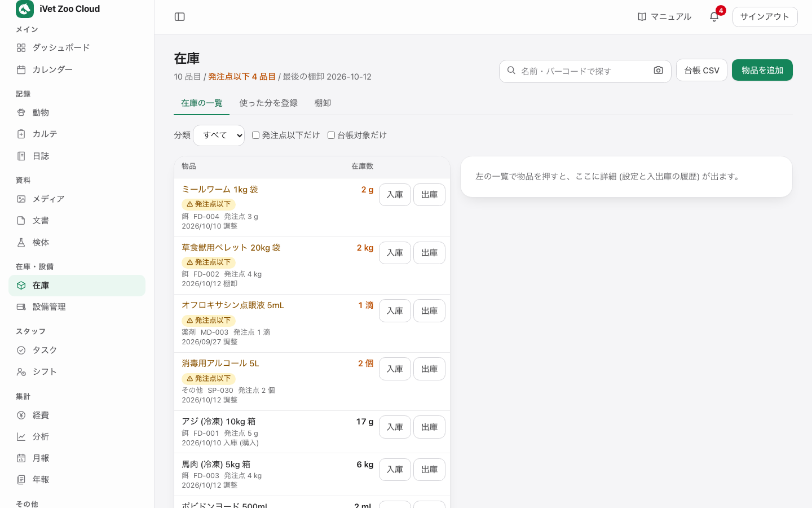Expand the 分類 すべて dropdown

(219, 135)
